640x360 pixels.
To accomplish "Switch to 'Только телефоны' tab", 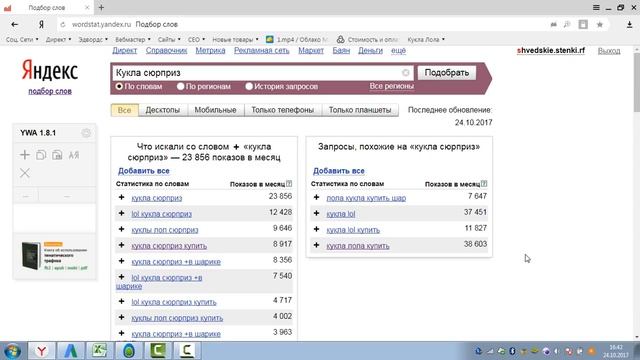I will [x=282, y=110].
